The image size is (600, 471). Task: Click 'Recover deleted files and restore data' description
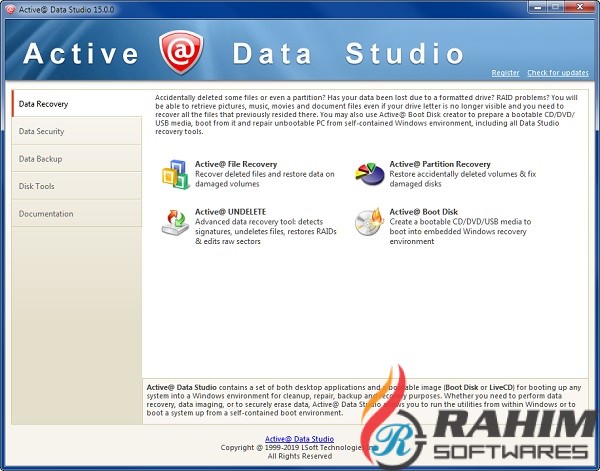pos(265,179)
